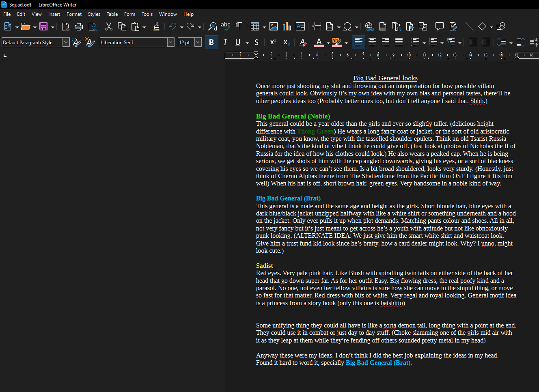Click the Undo arrow
Viewport: 539px width, 392px height.
tap(172, 27)
